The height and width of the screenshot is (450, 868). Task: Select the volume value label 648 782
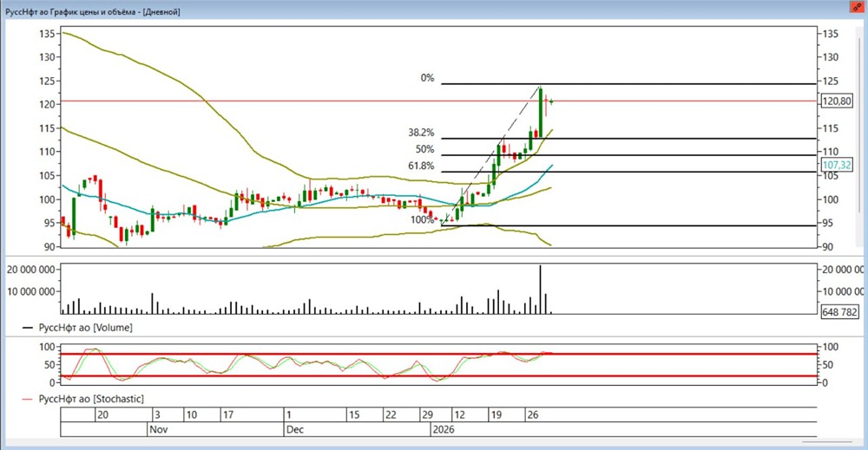pos(839,312)
